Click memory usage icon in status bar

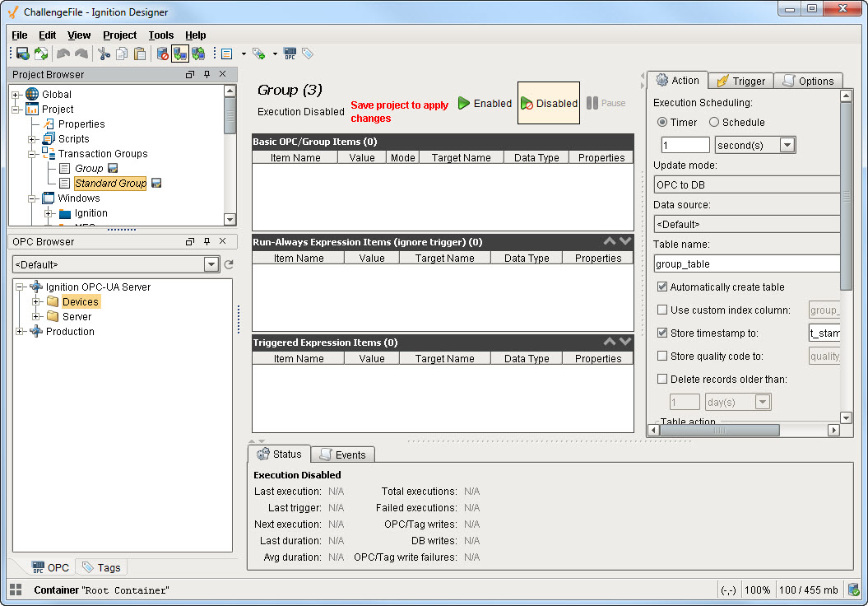coord(853,590)
